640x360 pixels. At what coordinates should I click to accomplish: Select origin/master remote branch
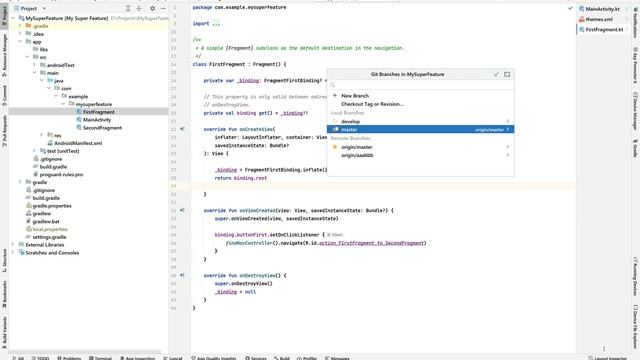(420, 147)
